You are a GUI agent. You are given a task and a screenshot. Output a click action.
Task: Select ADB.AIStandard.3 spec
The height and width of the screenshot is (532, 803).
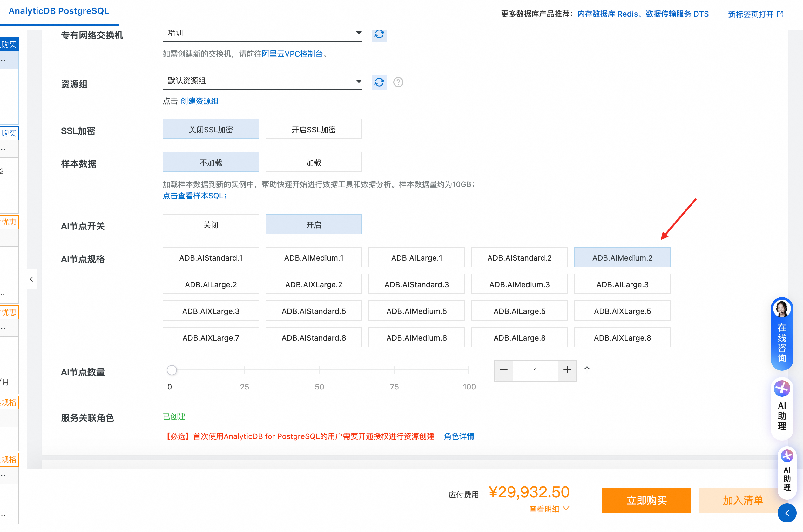(416, 284)
